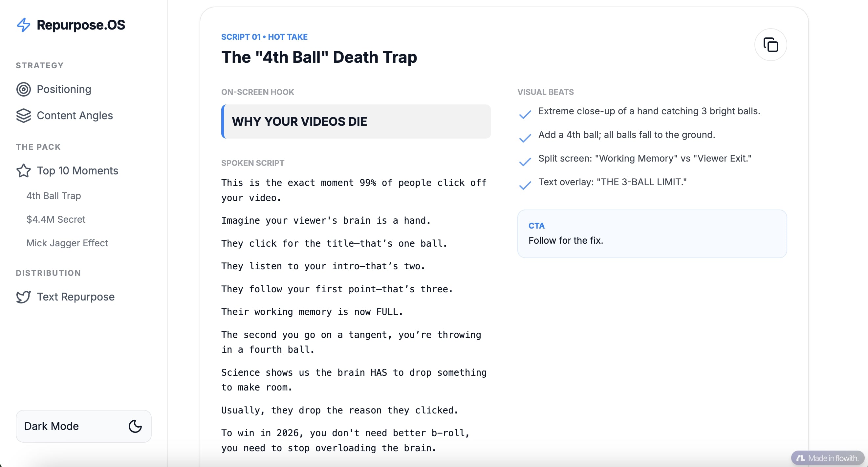Image resolution: width=868 pixels, height=467 pixels.
Task: Toggle Dark Mode on
Action: pos(83,426)
